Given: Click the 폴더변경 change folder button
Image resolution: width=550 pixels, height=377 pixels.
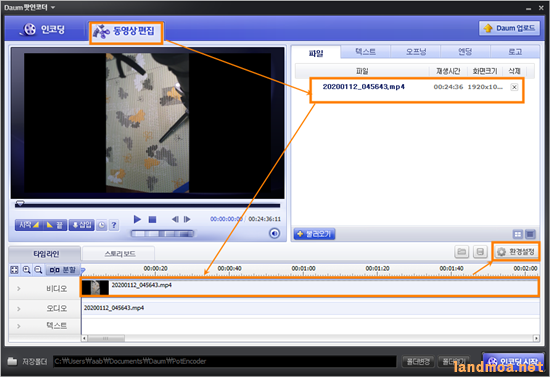Looking at the screenshot, I should [418, 362].
